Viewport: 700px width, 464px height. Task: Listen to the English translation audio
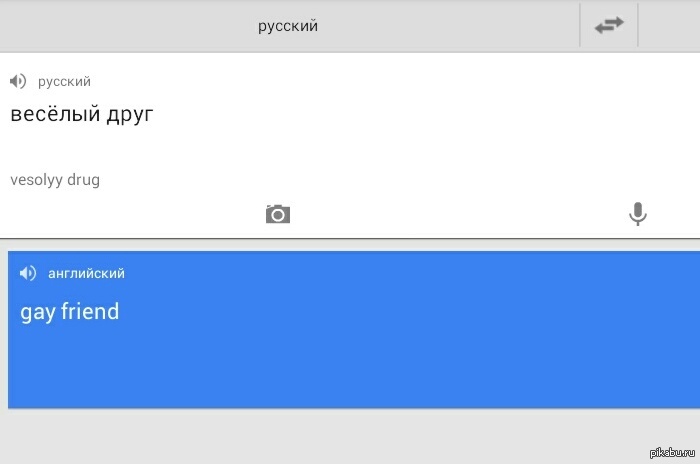point(28,273)
